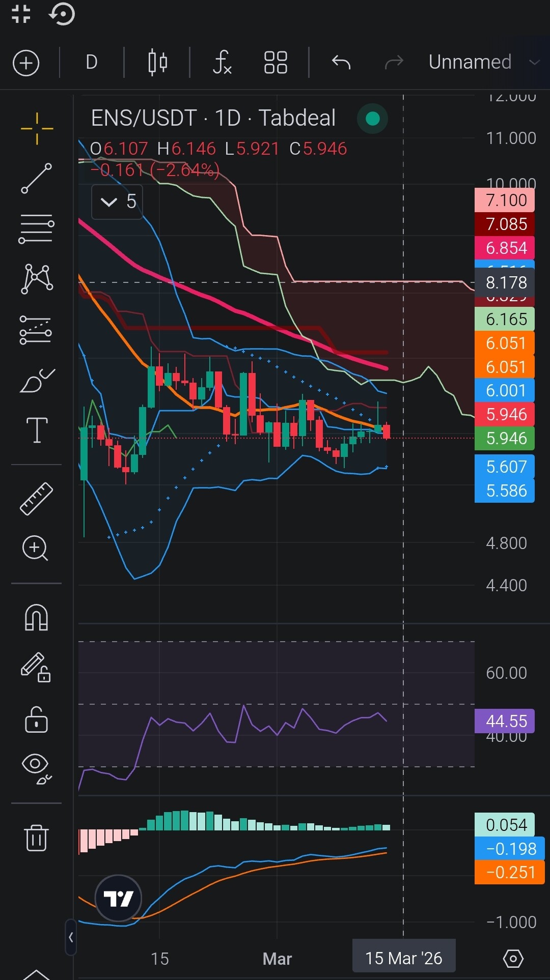Open the indicators fx menu

pyautogui.click(x=222, y=63)
